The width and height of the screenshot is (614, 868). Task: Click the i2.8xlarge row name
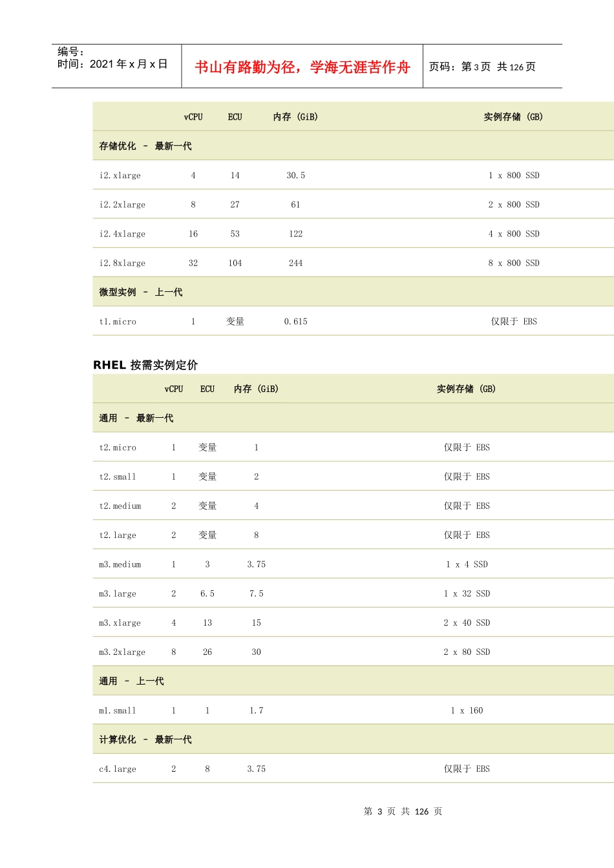coord(122,263)
